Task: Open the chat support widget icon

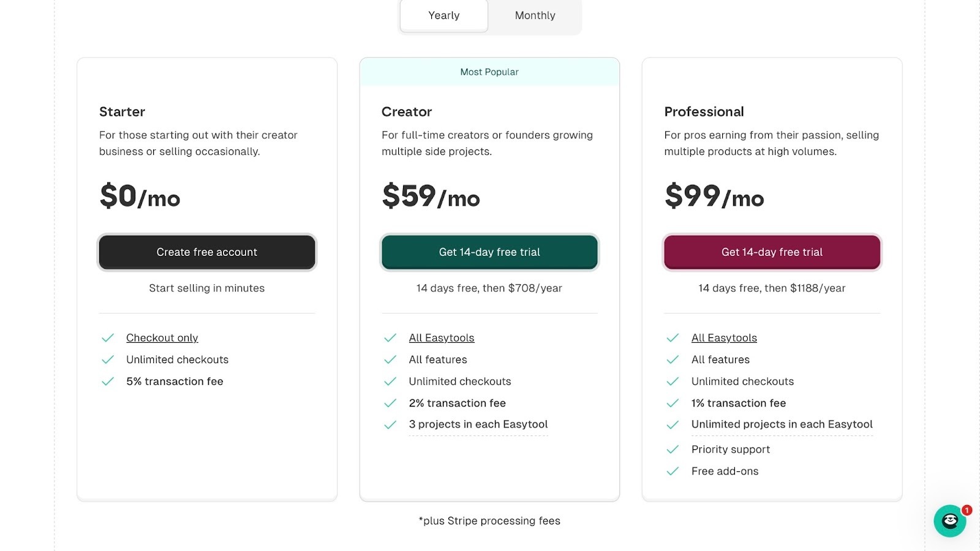Action: 949,521
